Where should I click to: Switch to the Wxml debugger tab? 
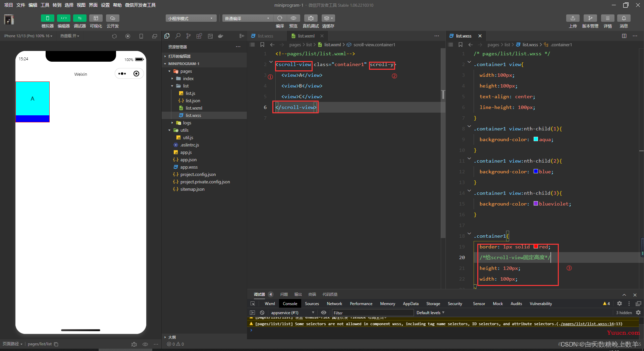270,304
